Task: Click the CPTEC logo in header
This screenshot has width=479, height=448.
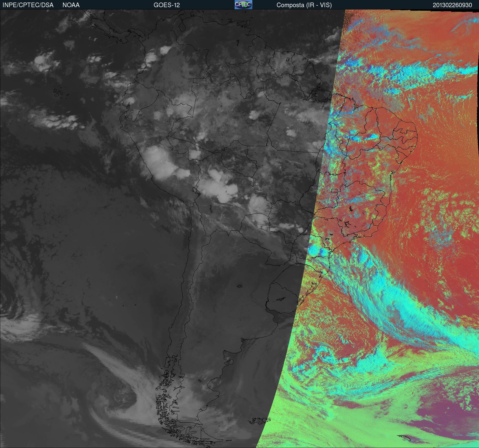Action: click(243, 5)
